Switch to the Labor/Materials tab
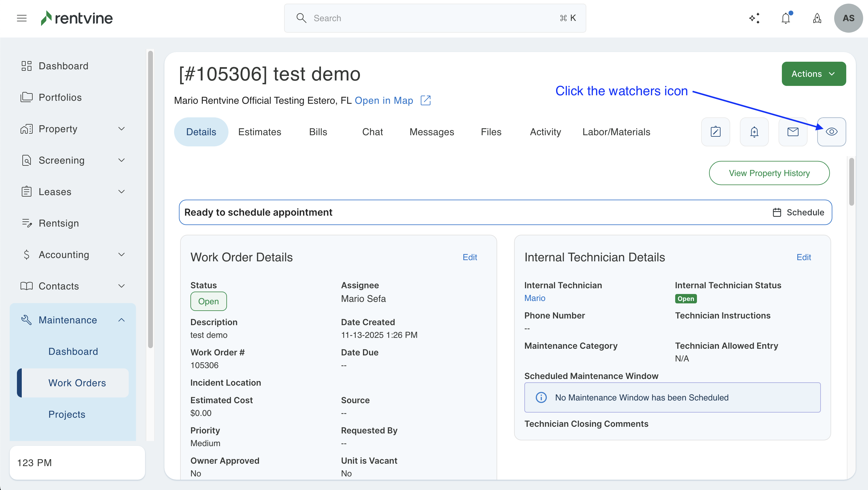 [616, 132]
